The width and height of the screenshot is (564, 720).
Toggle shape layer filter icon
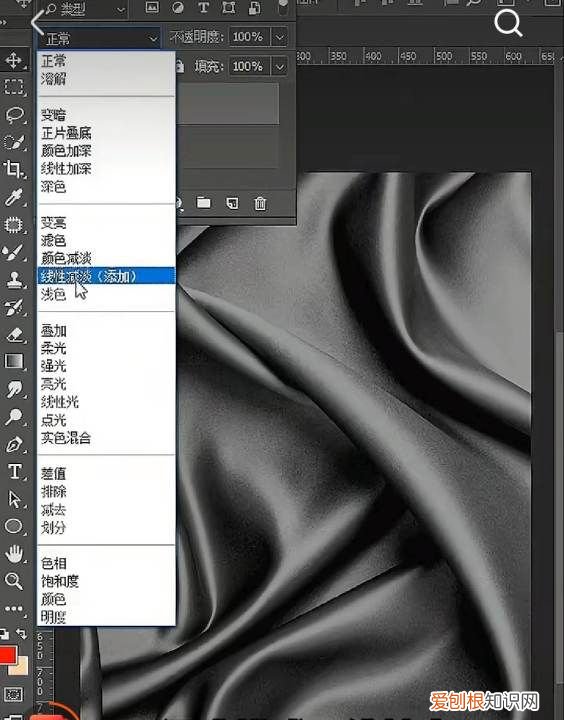pos(229,7)
